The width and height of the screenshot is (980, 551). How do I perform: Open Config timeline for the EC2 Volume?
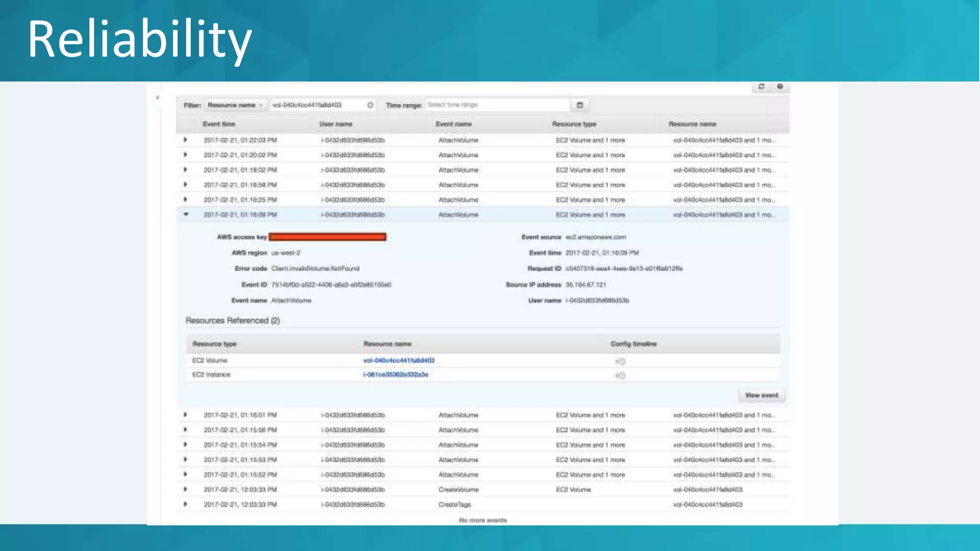coord(620,362)
